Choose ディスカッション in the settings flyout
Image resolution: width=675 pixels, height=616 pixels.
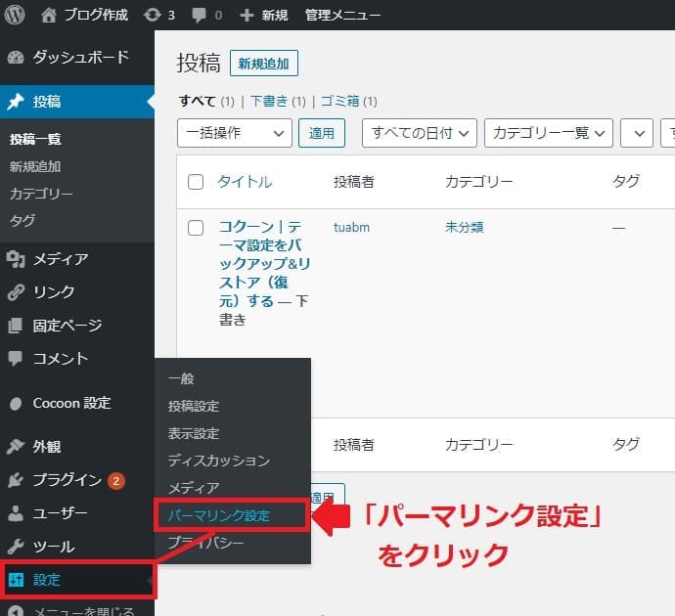tap(219, 461)
